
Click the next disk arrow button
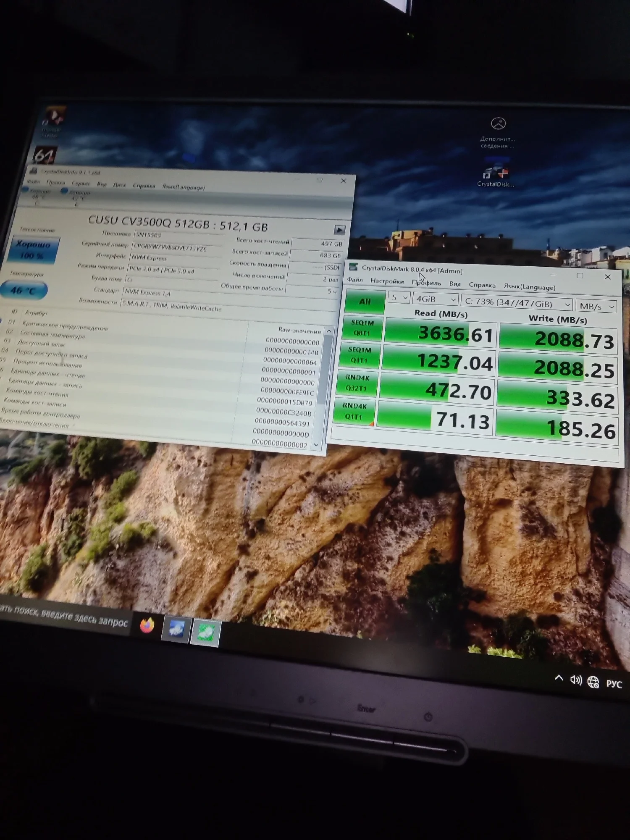[339, 230]
